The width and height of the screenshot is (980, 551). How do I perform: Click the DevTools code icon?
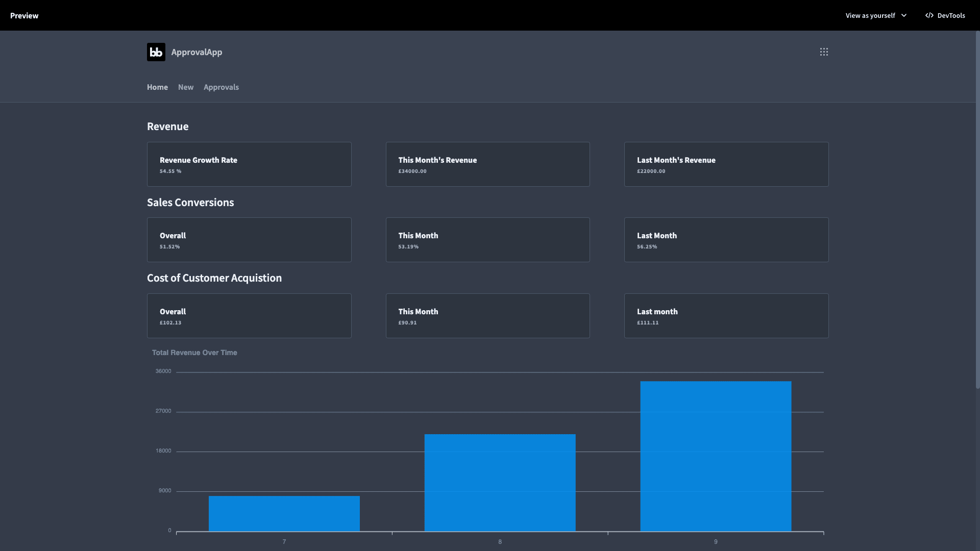coord(929,15)
